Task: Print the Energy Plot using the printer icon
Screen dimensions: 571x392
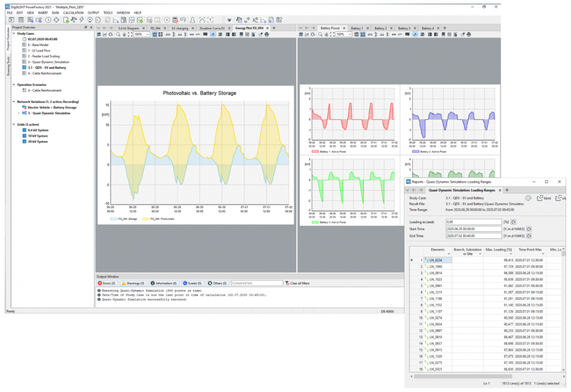Action: (266, 34)
